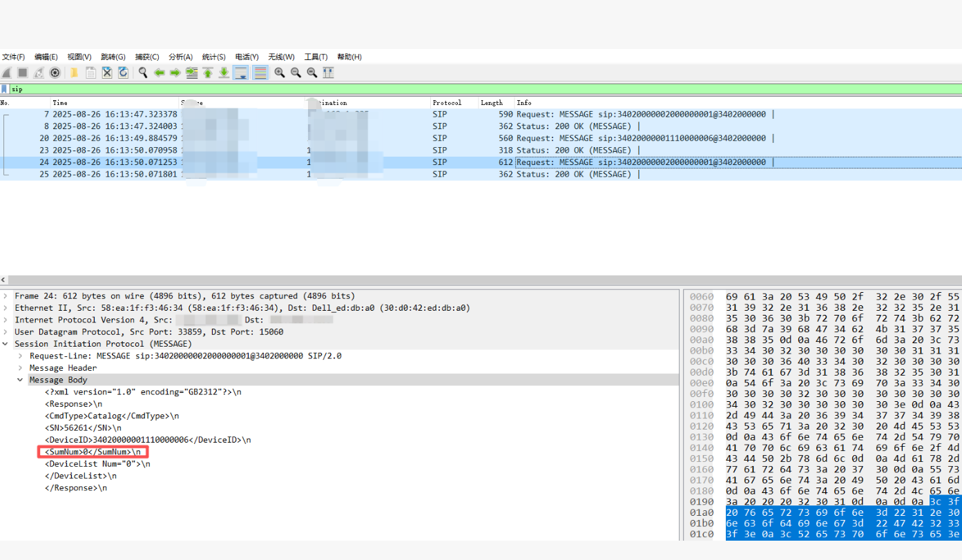The image size is (962, 560).
Task: Start capturing packets with the shark fin icon
Action: point(6,73)
